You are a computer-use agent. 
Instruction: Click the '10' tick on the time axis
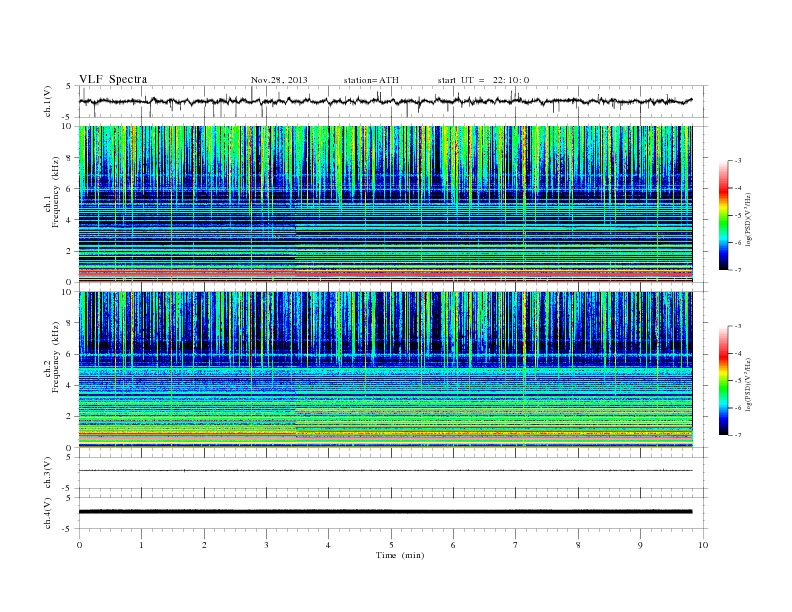[x=703, y=545]
